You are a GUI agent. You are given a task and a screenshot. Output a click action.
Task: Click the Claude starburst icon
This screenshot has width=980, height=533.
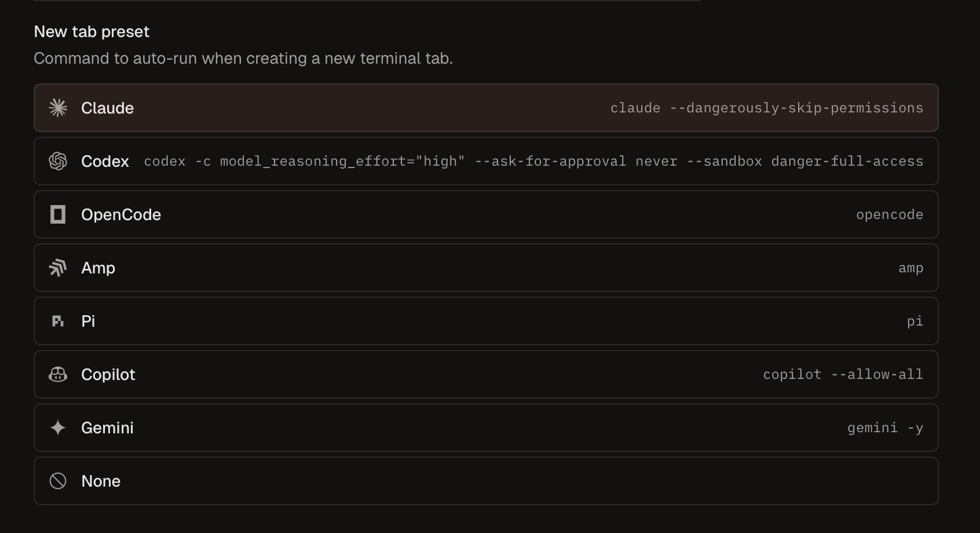tap(58, 108)
